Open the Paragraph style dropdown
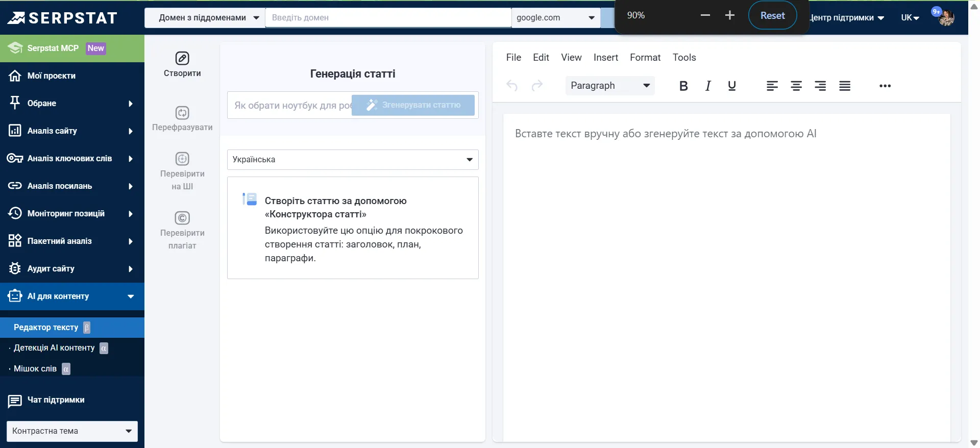Viewport: 980px width, 448px height. click(610, 86)
